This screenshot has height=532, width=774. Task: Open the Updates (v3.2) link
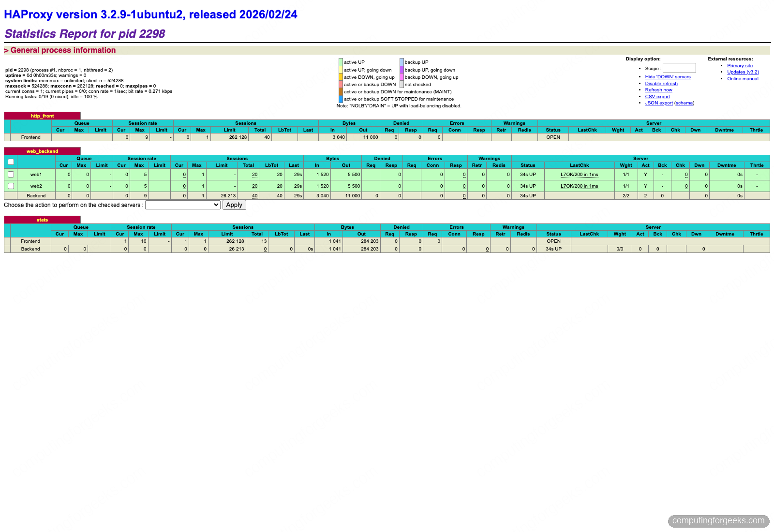[x=744, y=72]
